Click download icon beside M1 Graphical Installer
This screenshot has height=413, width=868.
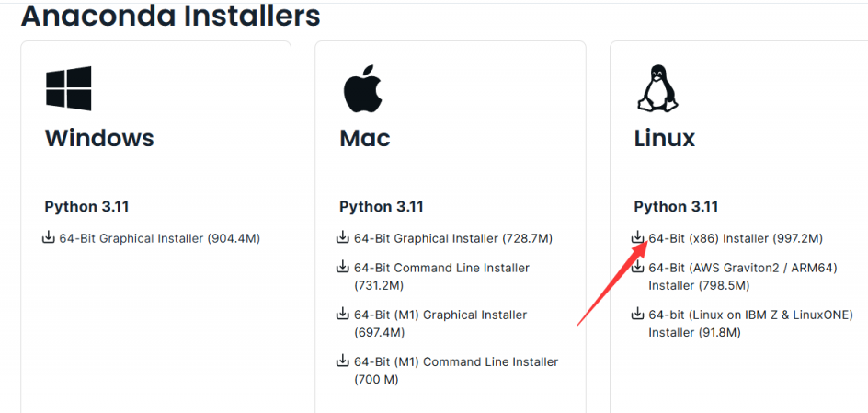tap(344, 315)
